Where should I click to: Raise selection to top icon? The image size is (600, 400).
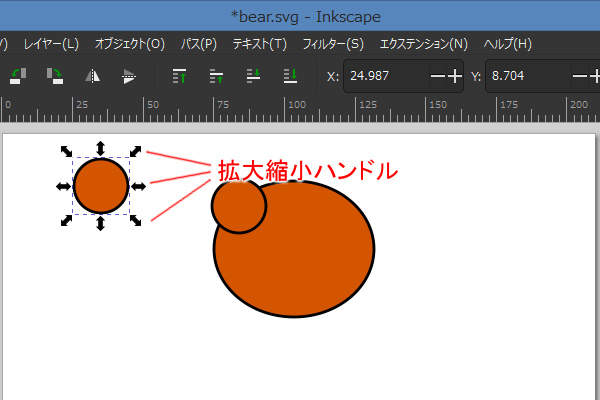click(179, 76)
